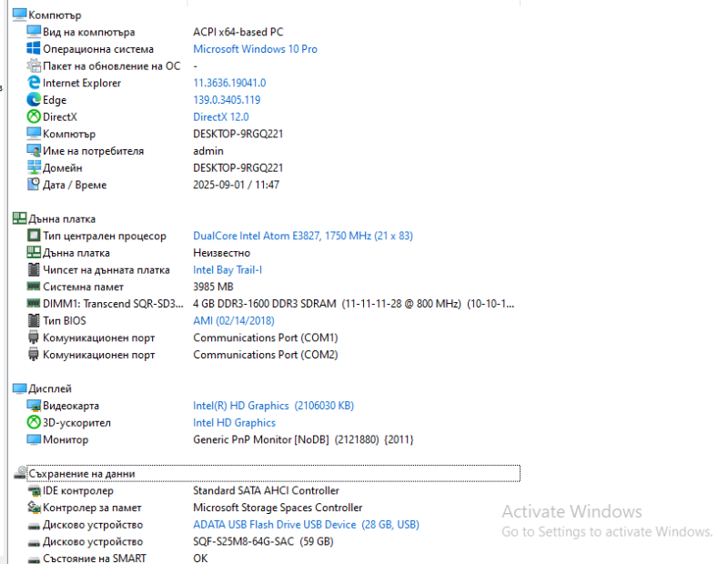The image size is (728, 564).
Task: Click the Windows logo operating system icon
Action: click(35, 49)
